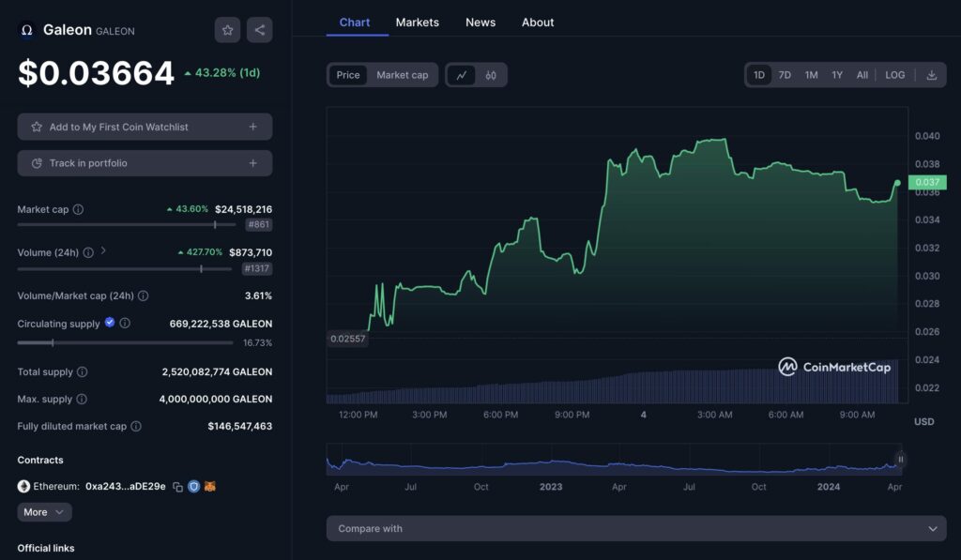The image size is (961, 560).
Task: Click Track in portfolio button
Action: point(145,163)
